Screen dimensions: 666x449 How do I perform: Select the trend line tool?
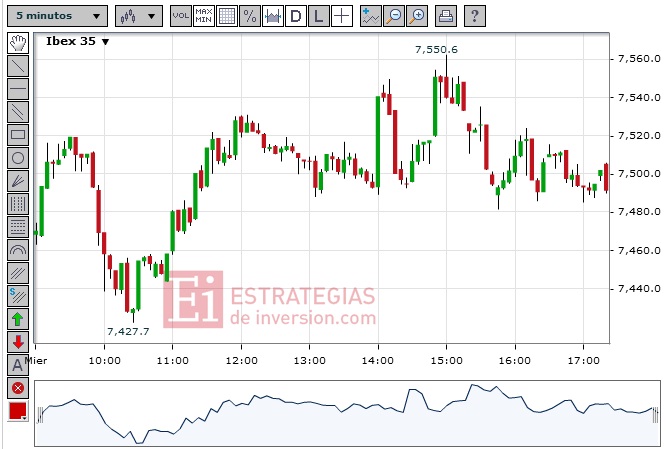(18, 66)
